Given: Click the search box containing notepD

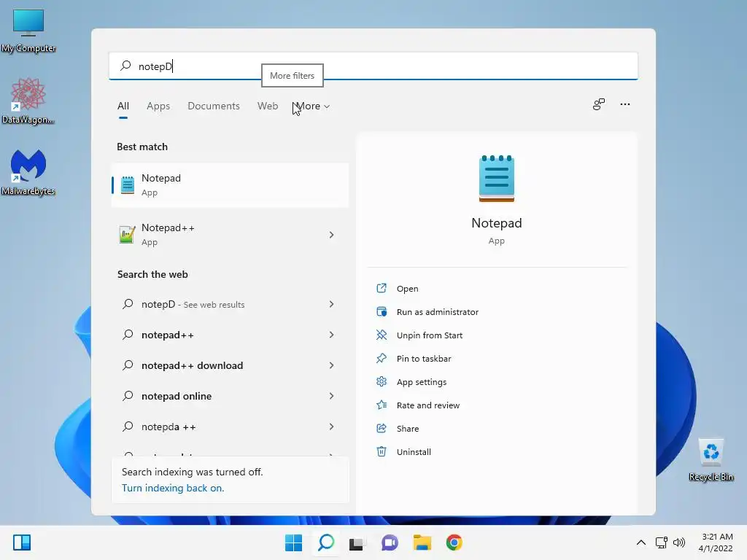Looking at the screenshot, I should 373,66.
